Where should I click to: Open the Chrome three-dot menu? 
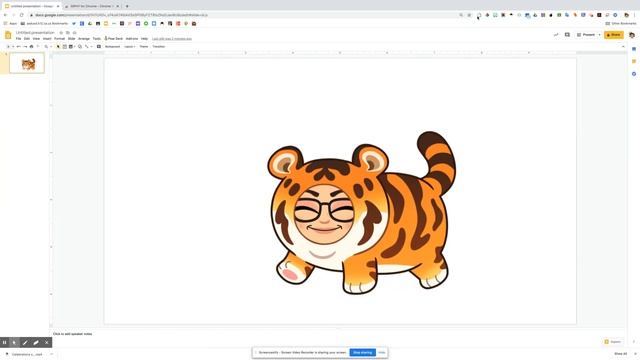(635, 15)
